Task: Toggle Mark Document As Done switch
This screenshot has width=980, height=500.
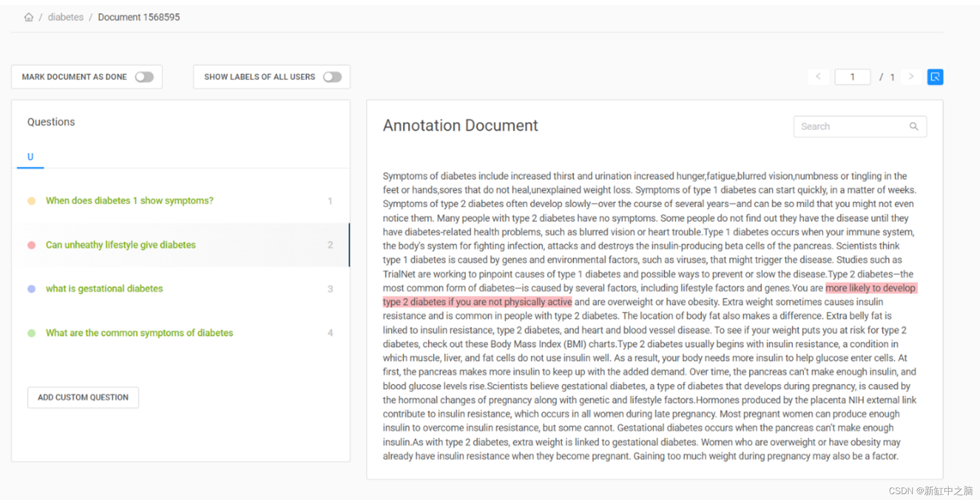Action: pyautogui.click(x=145, y=77)
